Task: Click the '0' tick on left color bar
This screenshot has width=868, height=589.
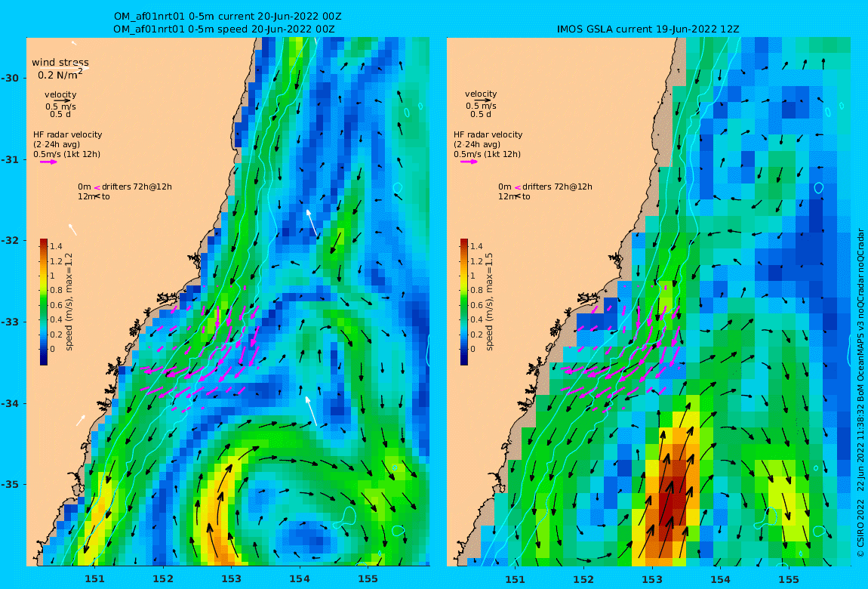Action: click(53, 349)
